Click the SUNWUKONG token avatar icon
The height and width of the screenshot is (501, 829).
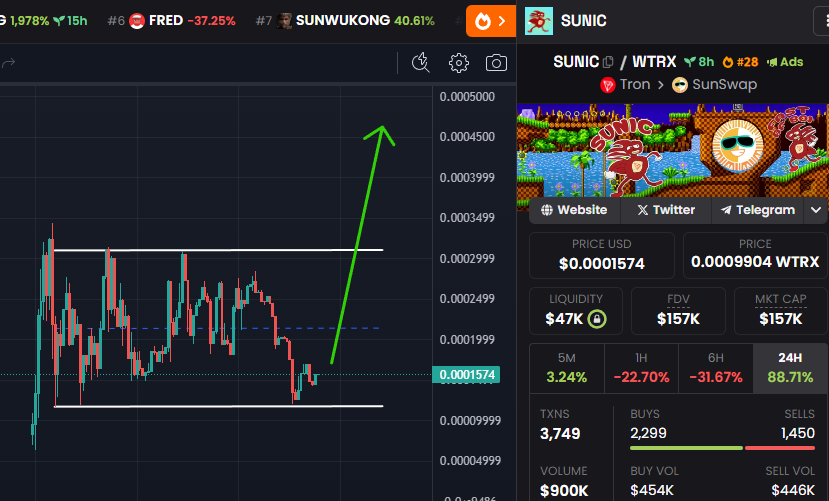(x=284, y=21)
